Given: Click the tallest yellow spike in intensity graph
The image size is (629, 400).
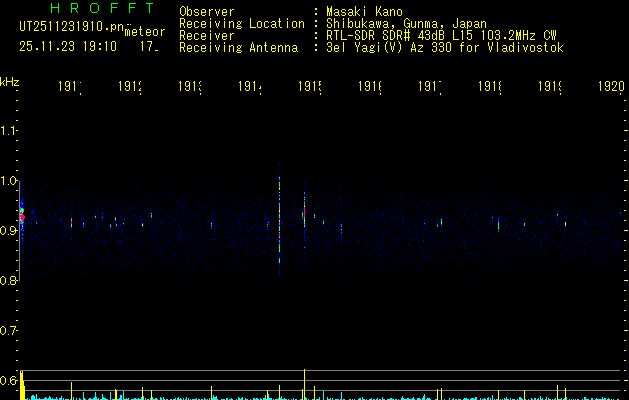Looking at the screenshot, I should pyautogui.click(x=304, y=384).
